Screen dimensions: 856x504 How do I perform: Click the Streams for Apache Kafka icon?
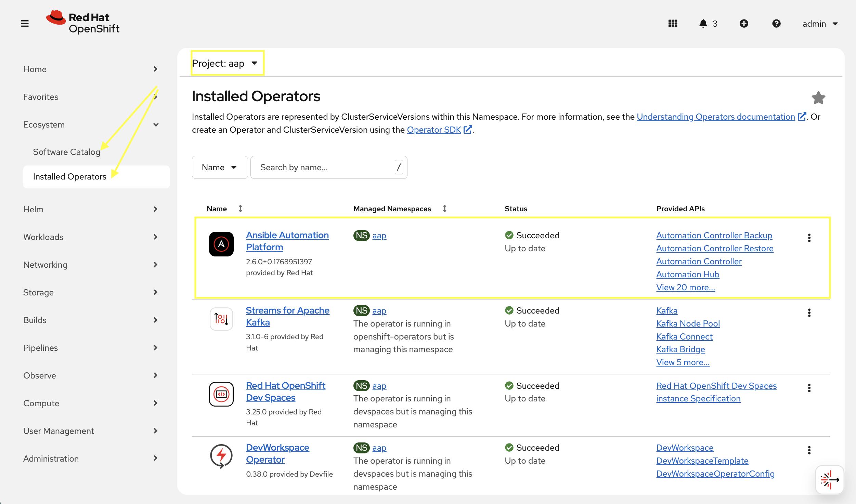(x=221, y=319)
